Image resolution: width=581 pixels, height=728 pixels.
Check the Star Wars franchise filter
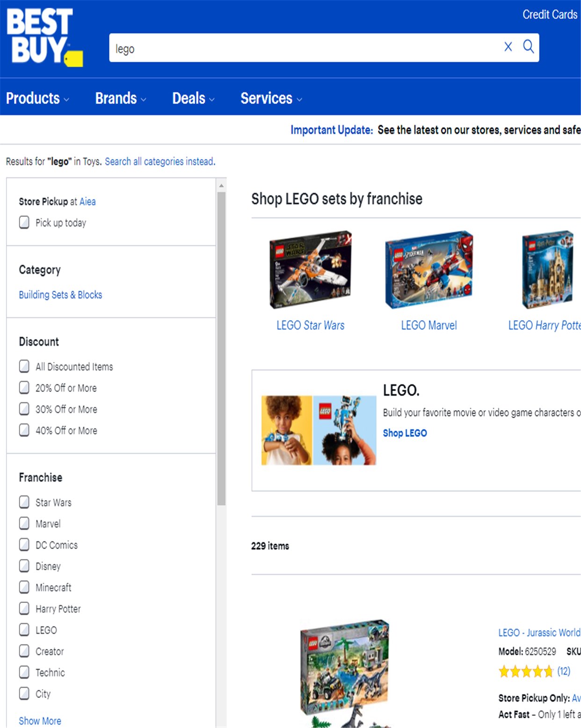(x=24, y=502)
